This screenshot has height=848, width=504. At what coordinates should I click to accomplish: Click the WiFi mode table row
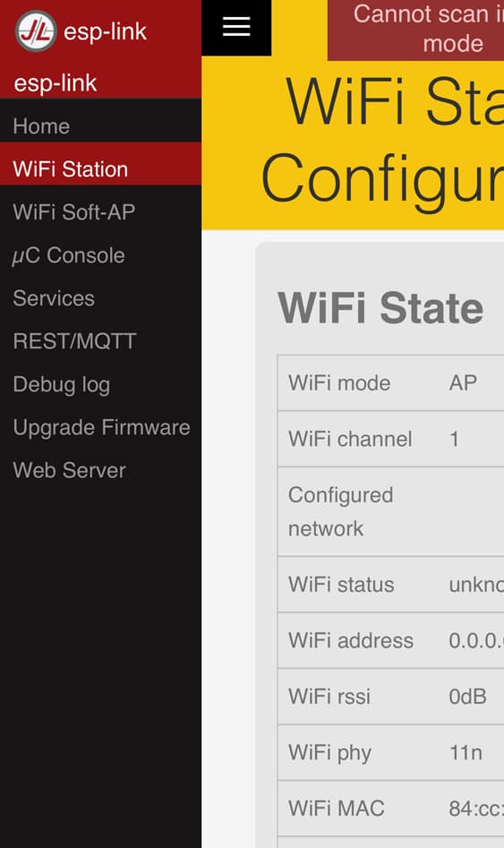(x=390, y=383)
